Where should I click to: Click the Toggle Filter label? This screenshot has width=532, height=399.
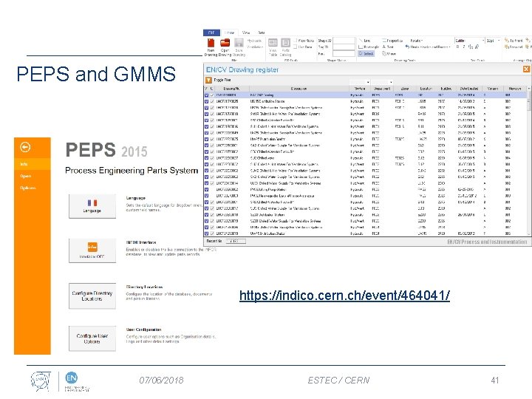[222, 80]
